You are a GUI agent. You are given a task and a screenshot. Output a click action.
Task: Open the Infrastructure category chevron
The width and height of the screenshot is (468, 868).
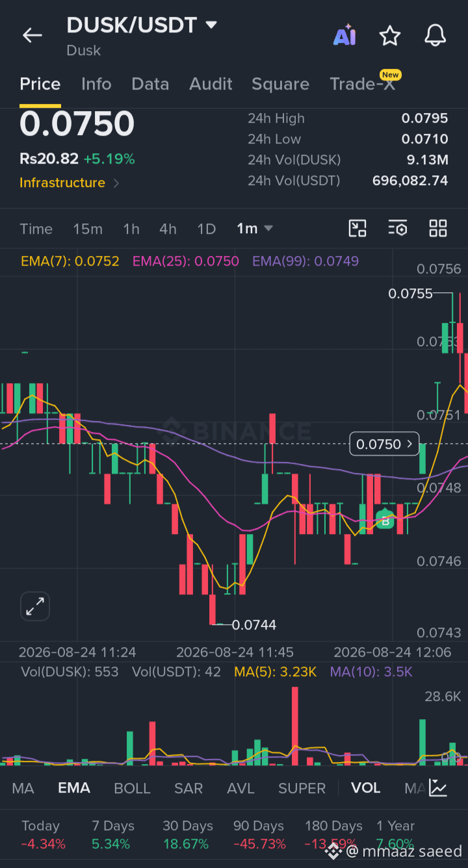(116, 183)
